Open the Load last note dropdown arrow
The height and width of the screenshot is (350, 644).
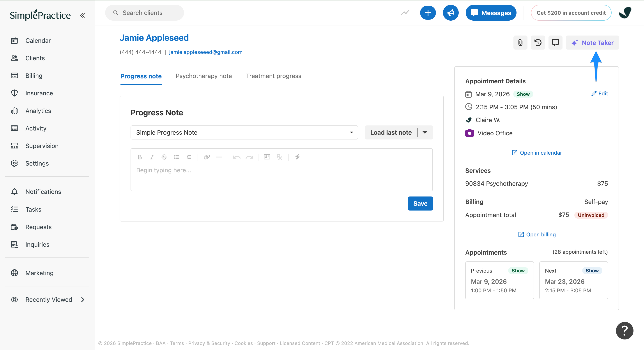(425, 132)
